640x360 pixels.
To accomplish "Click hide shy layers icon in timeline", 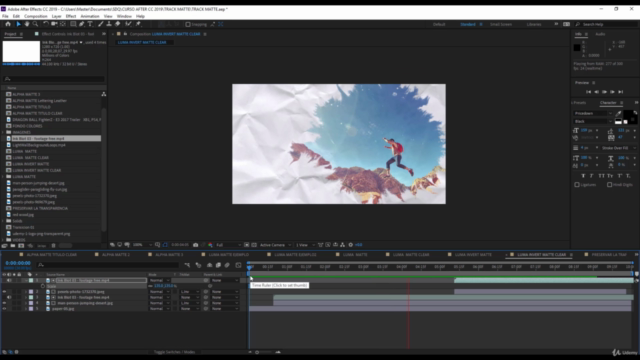I will [209, 265].
